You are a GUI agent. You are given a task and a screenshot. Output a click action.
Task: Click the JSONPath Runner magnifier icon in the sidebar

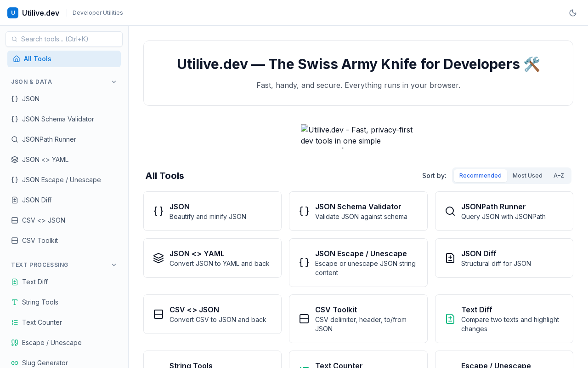(x=15, y=139)
